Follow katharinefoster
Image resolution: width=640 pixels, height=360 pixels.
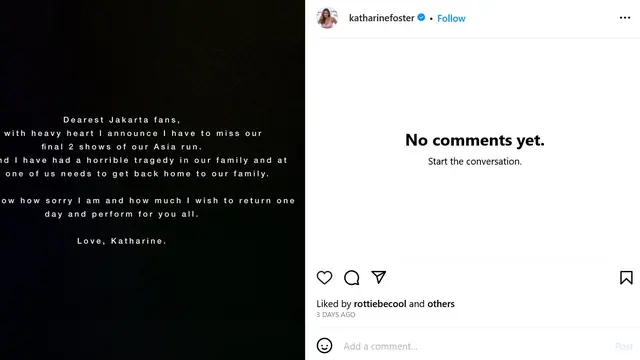coord(451,18)
